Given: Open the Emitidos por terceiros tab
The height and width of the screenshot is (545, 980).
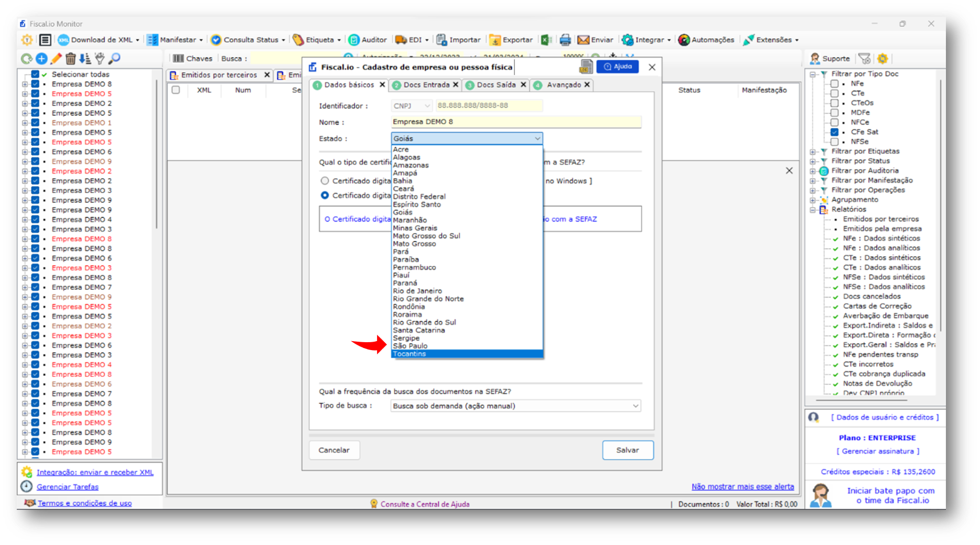Looking at the screenshot, I should click(x=219, y=75).
